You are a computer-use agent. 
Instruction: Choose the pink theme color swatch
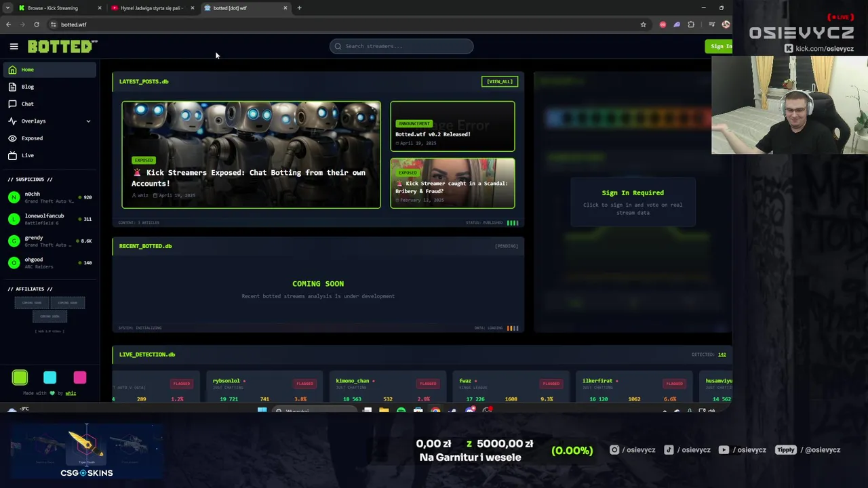pos(79,378)
